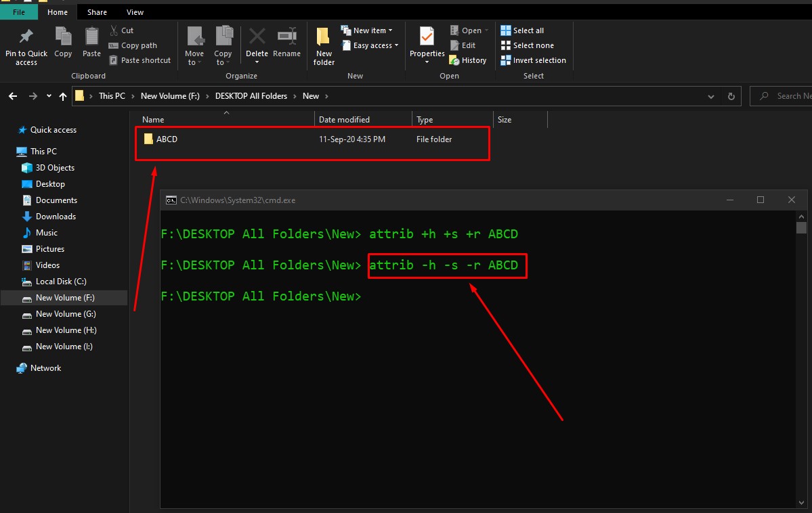Switch to the View ribbon tab
Viewport: 812px width, 513px height.
pos(135,12)
